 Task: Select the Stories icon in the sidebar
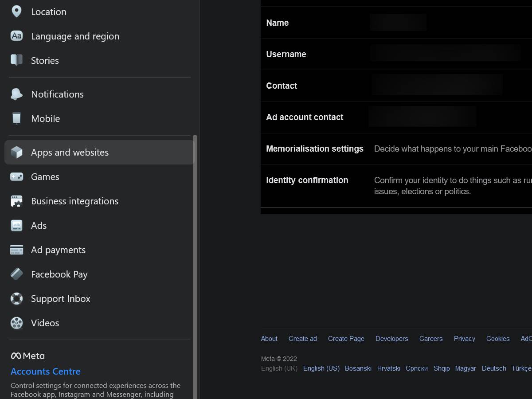[16, 60]
